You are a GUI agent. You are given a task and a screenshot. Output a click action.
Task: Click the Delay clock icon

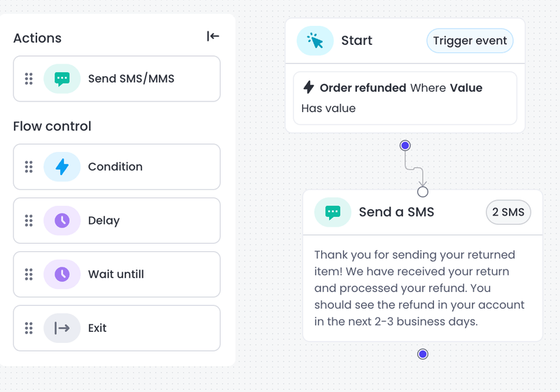pyautogui.click(x=62, y=220)
